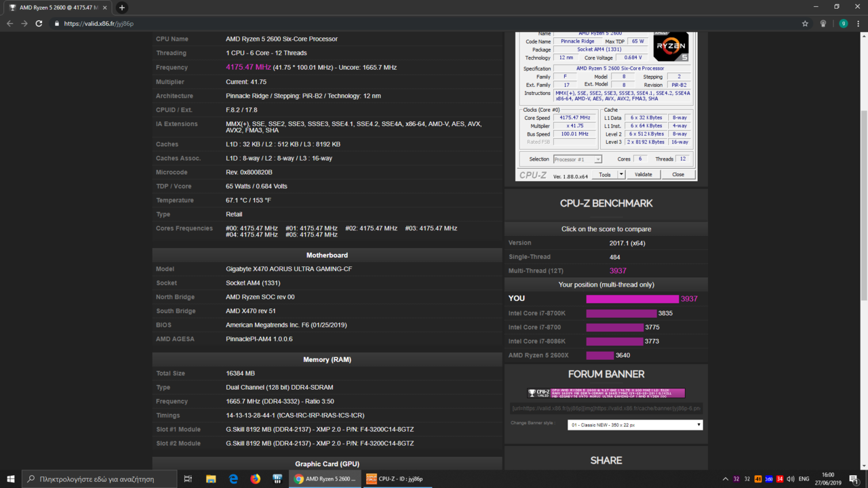Open the taskbar app next to Firefox
The height and width of the screenshot is (488, 868).
[x=277, y=479]
